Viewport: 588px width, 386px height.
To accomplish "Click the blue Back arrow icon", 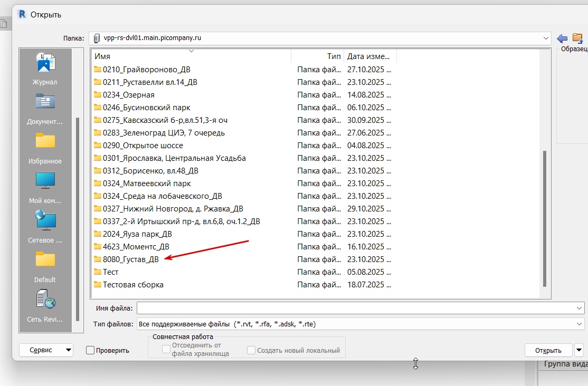I will click(x=562, y=38).
